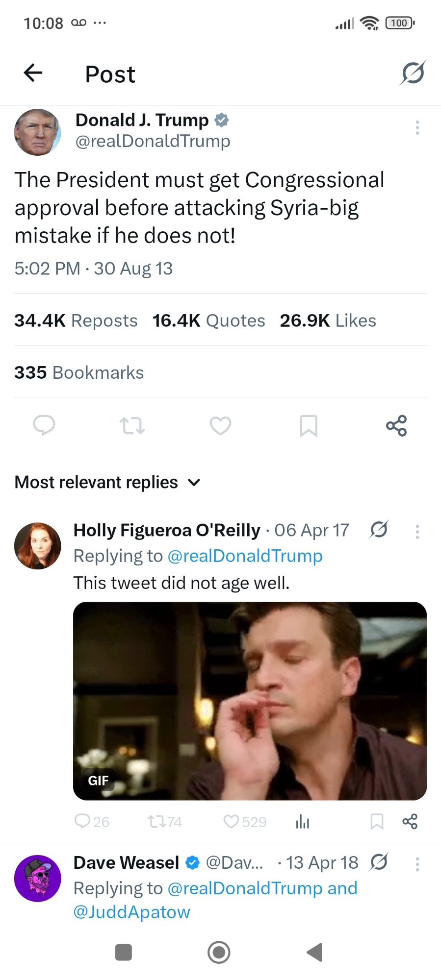Screen dimensions: 441x980
Task: Bookmark the main post
Action: (x=309, y=425)
